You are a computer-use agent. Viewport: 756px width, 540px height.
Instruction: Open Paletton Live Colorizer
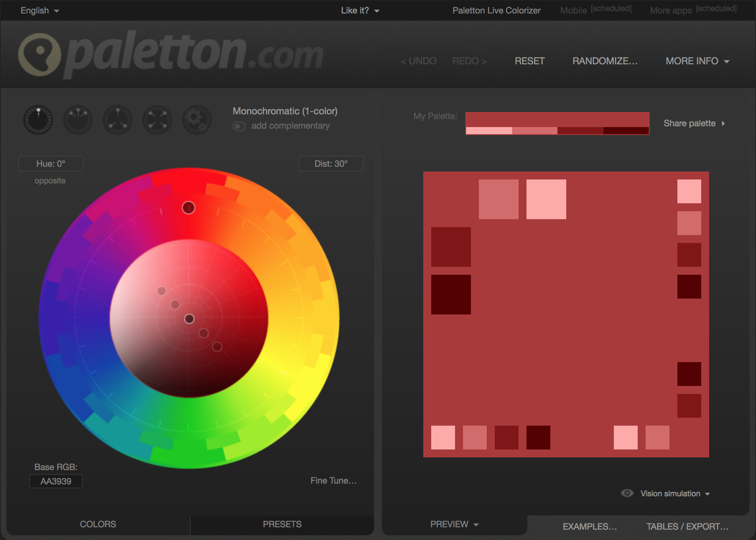[496, 10]
